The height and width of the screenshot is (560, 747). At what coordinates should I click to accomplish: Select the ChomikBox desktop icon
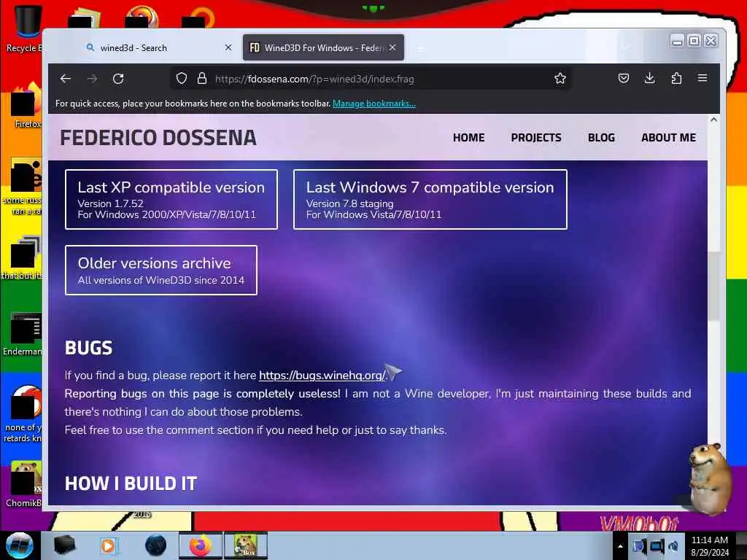[x=24, y=483]
